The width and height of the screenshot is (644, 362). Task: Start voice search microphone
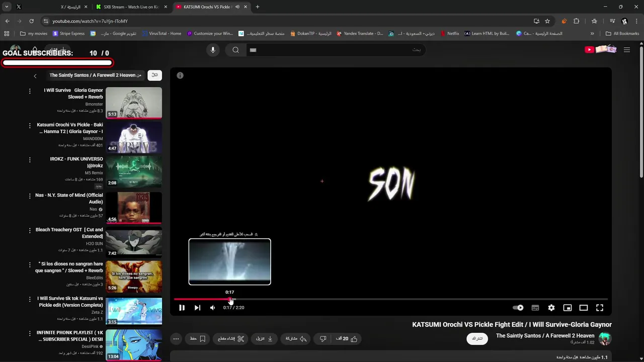tap(213, 50)
